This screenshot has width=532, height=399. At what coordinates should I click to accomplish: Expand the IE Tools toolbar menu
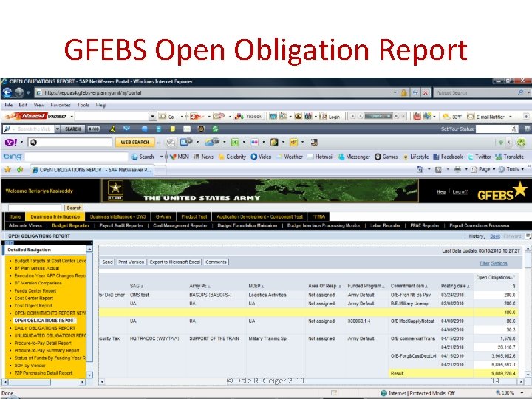click(511, 169)
